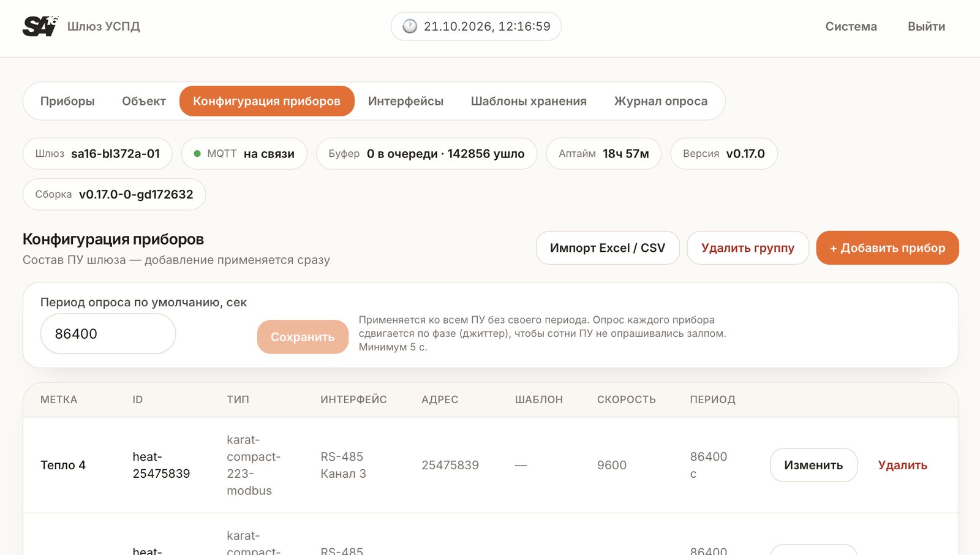Go to the Интерфейсы tab
The height and width of the screenshot is (555, 980).
click(405, 101)
